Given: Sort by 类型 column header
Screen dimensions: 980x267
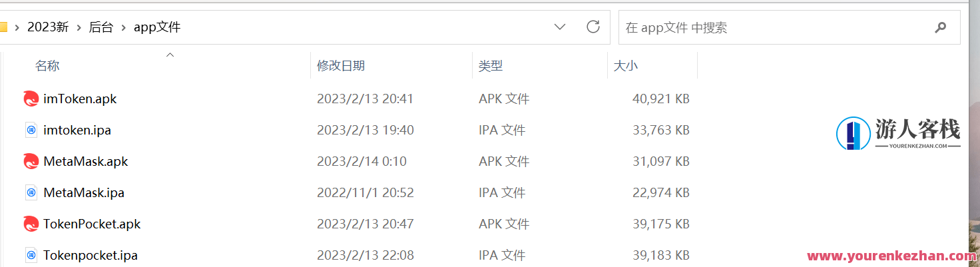Looking at the screenshot, I should (491, 65).
